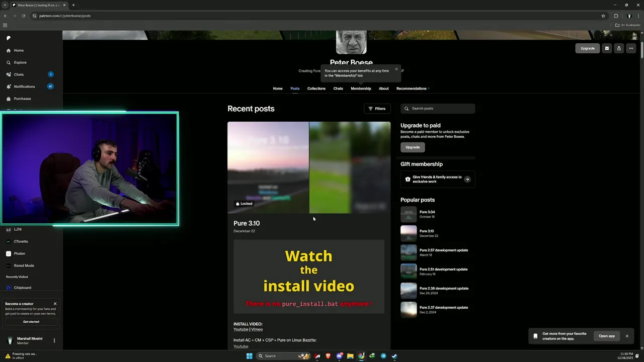Open the Chrome profile avatar
644x362 pixels.
[x=629, y=16]
